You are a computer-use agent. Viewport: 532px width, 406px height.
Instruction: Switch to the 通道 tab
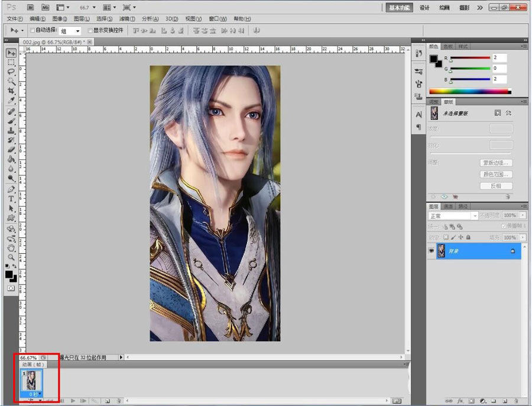click(x=448, y=206)
